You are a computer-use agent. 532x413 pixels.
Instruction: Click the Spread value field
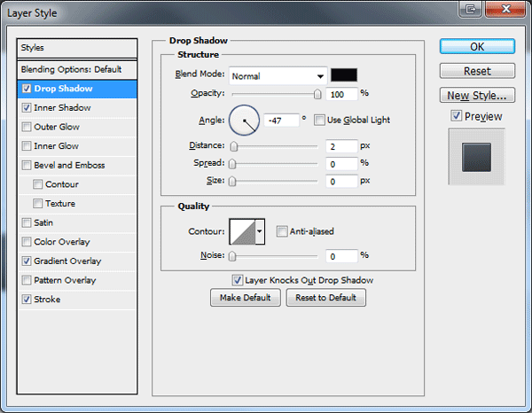(x=341, y=164)
